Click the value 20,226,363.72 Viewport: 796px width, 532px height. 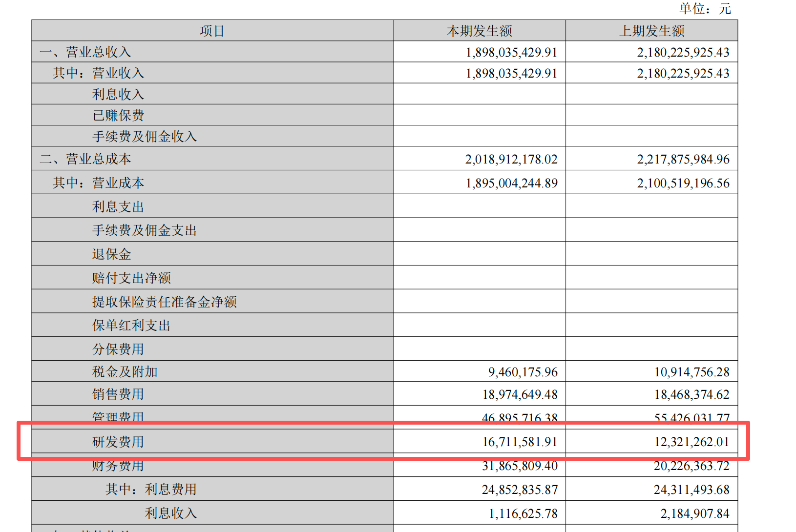tap(692, 466)
